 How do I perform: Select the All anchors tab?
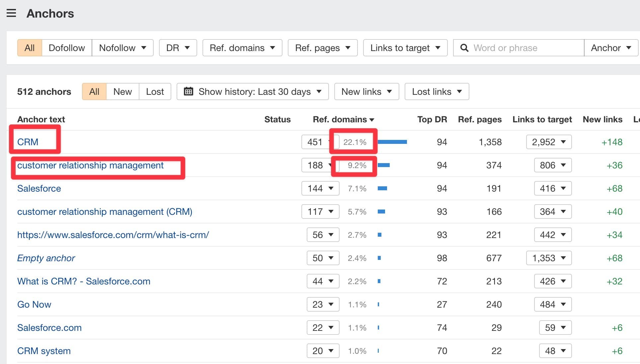(x=94, y=91)
